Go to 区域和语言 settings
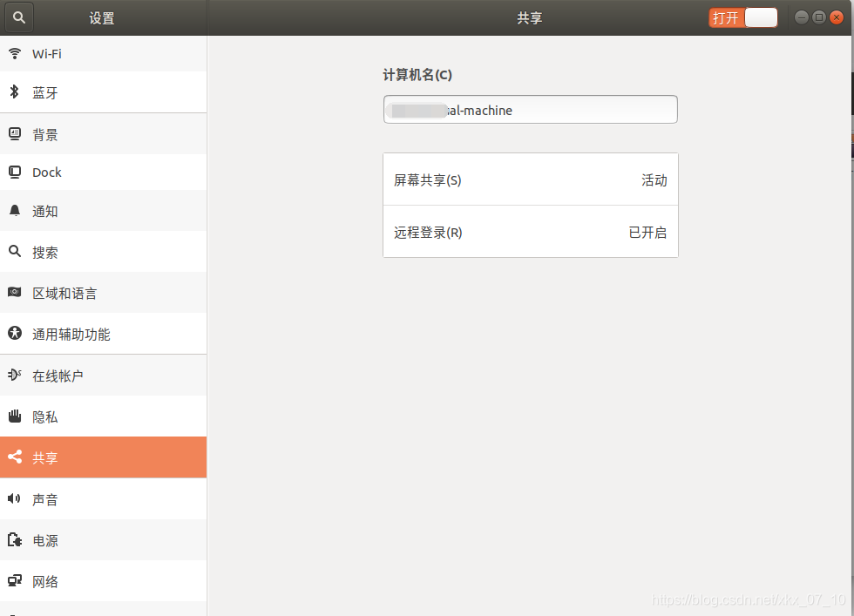The image size is (854, 616). click(104, 293)
